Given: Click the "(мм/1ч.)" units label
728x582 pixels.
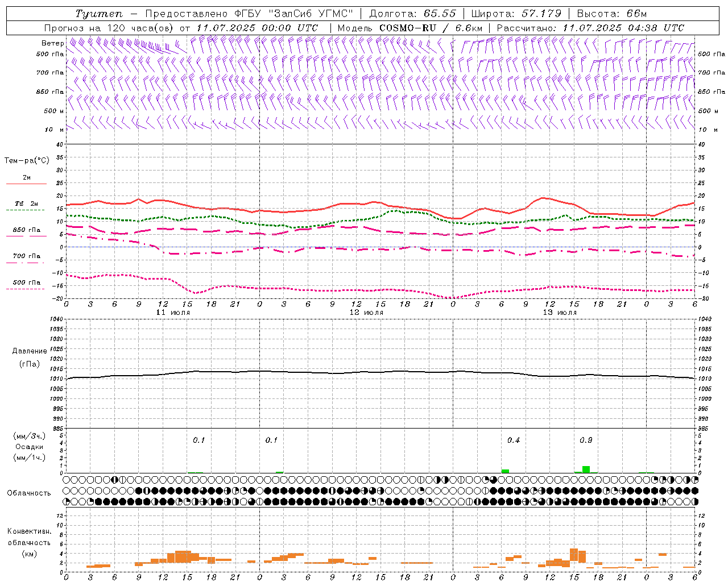Looking at the screenshot, I should point(29,458).
